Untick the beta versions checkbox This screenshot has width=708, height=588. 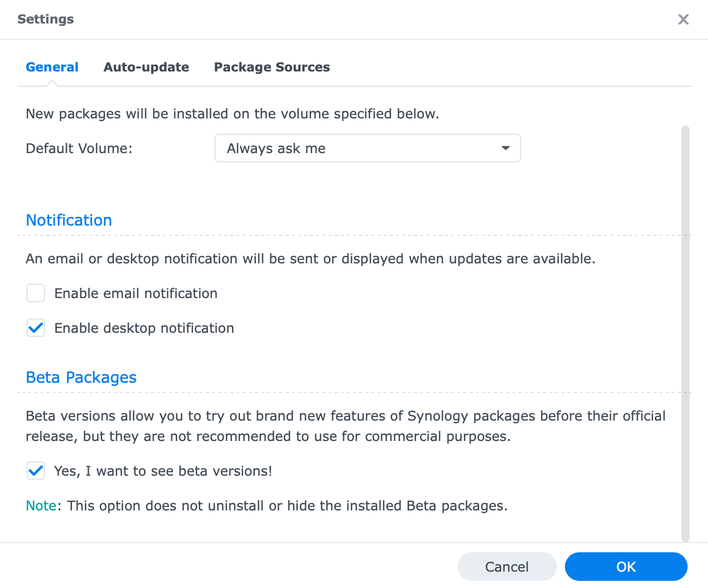pyautogui.click(x=36, y=471)
